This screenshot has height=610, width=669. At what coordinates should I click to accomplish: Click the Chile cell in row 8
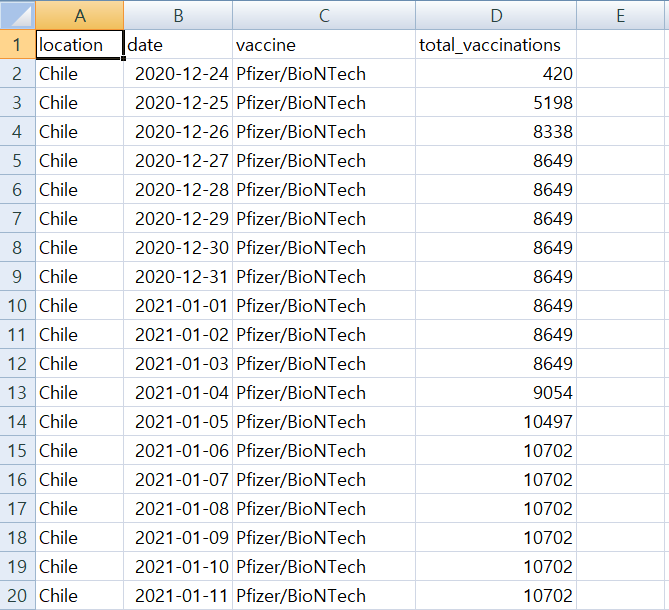click(80, 247)
